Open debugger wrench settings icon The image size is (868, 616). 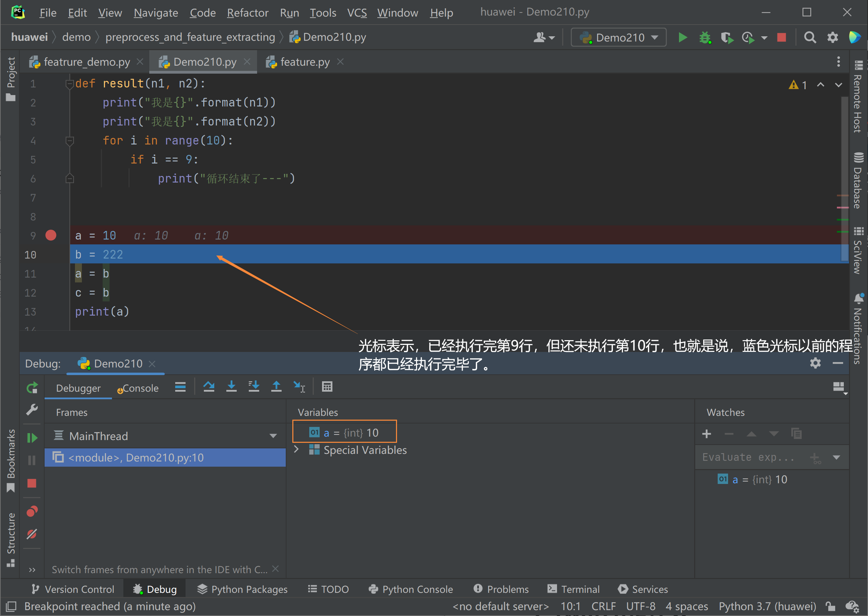[32, 410]
